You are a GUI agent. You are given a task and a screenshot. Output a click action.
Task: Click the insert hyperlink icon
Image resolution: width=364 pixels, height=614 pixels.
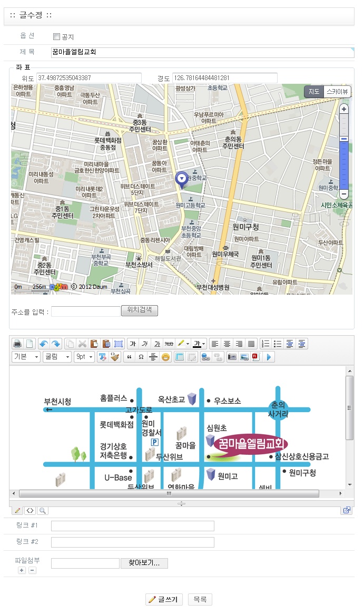tap(206, 357)
